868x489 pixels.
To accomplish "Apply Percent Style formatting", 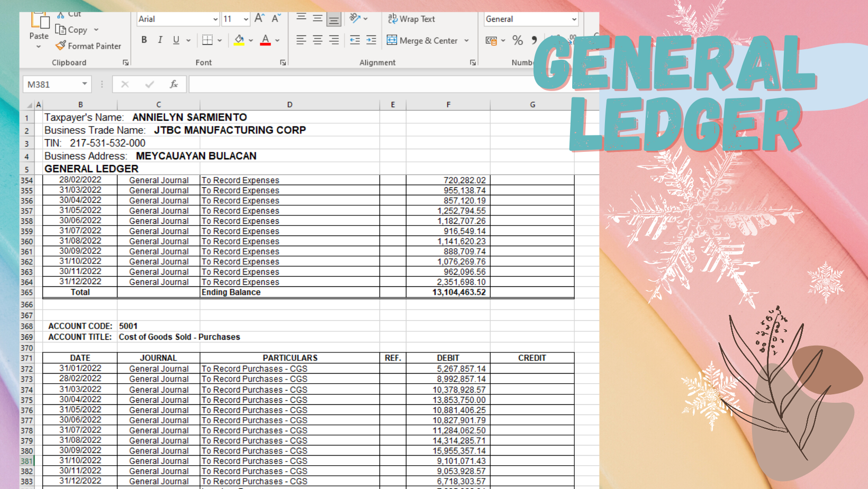I will [518, 40].
